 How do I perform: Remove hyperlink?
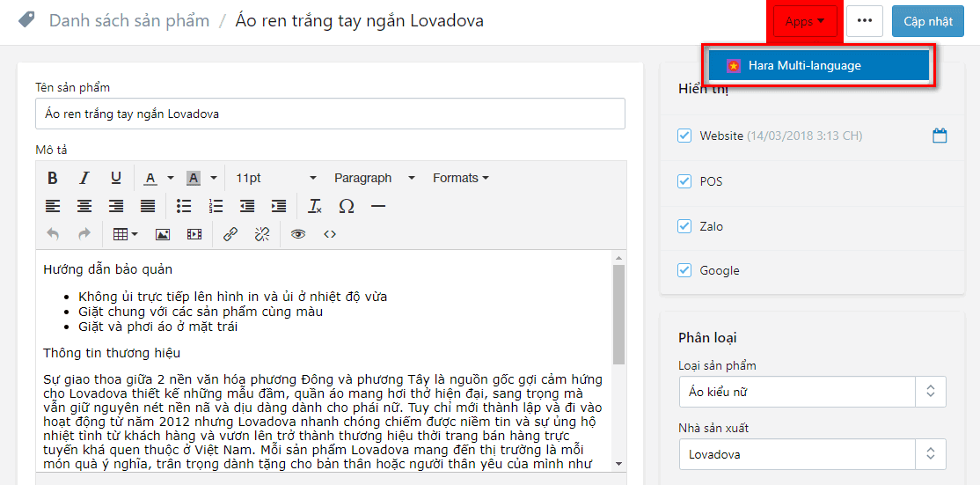click(x=262, y=234)
